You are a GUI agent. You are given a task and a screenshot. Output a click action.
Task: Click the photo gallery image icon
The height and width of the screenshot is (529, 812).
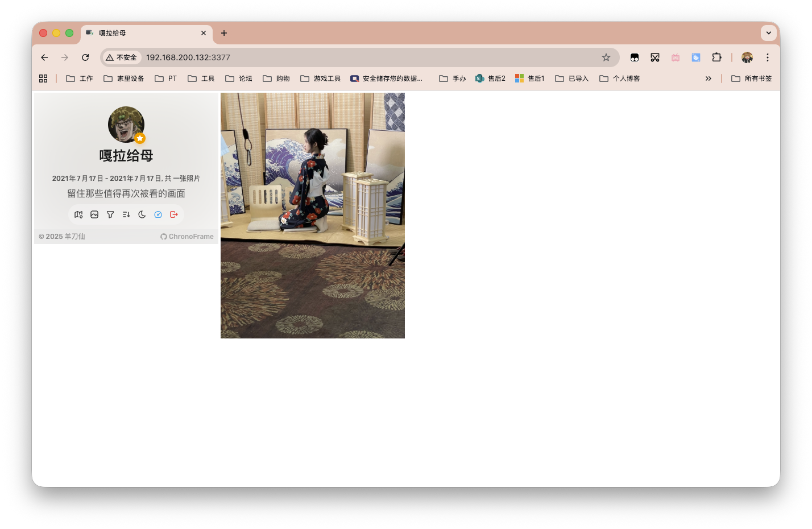[94, 214]
